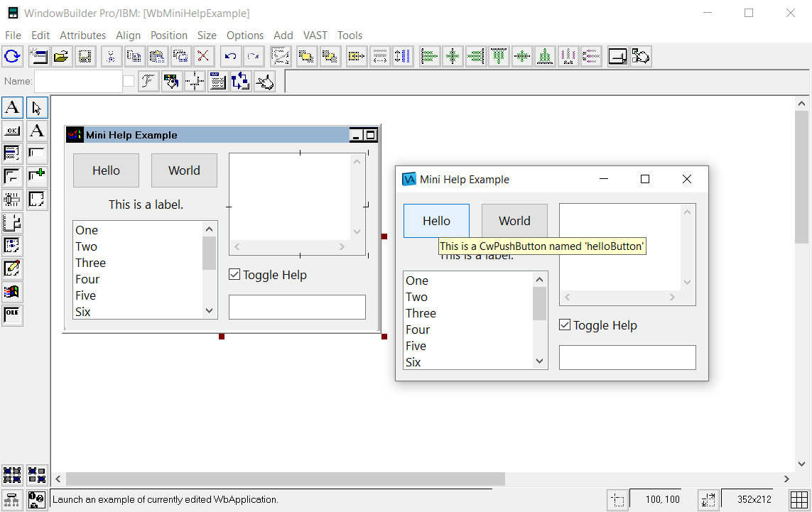The width and height of the screenshot is (812, 512).
Task: Click the undo arrow toolbar icon
Action: pos(230,57)
